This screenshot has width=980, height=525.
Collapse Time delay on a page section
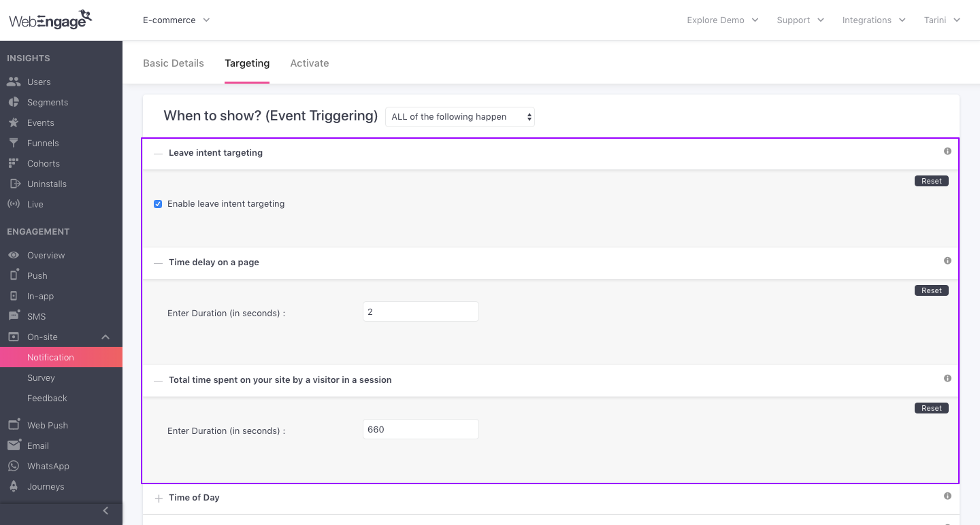point(158,263)
